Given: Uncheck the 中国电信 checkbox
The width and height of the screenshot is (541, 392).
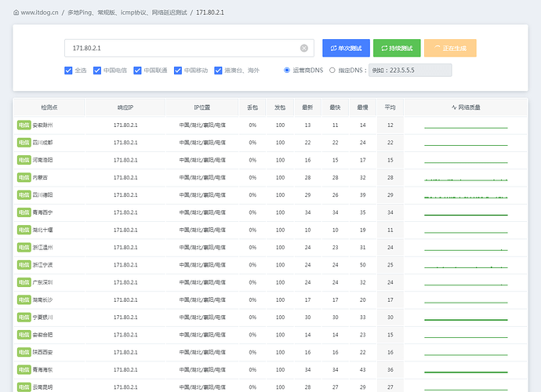Looking at the screenshot, I should coord(97,71).
